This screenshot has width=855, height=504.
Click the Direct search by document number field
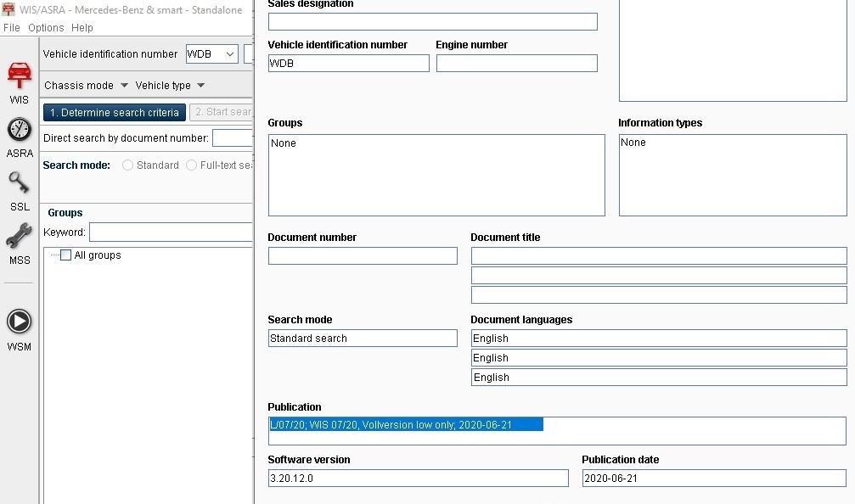pos(233,137)
